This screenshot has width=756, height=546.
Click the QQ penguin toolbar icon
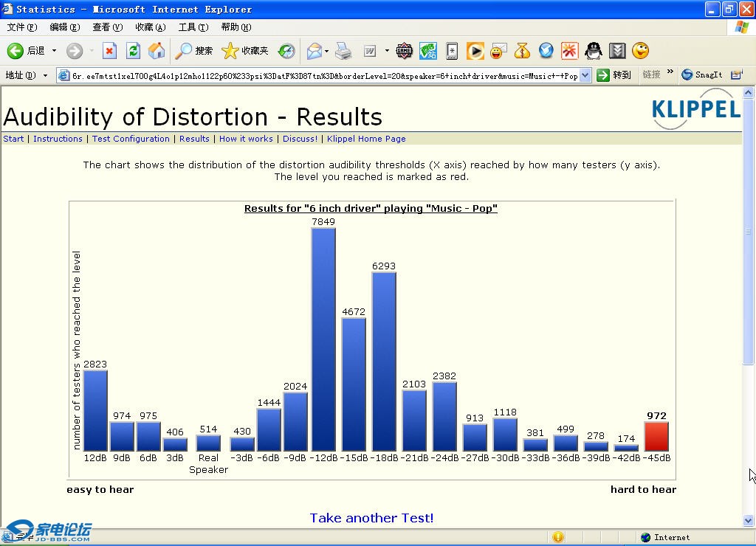(593, 51)
